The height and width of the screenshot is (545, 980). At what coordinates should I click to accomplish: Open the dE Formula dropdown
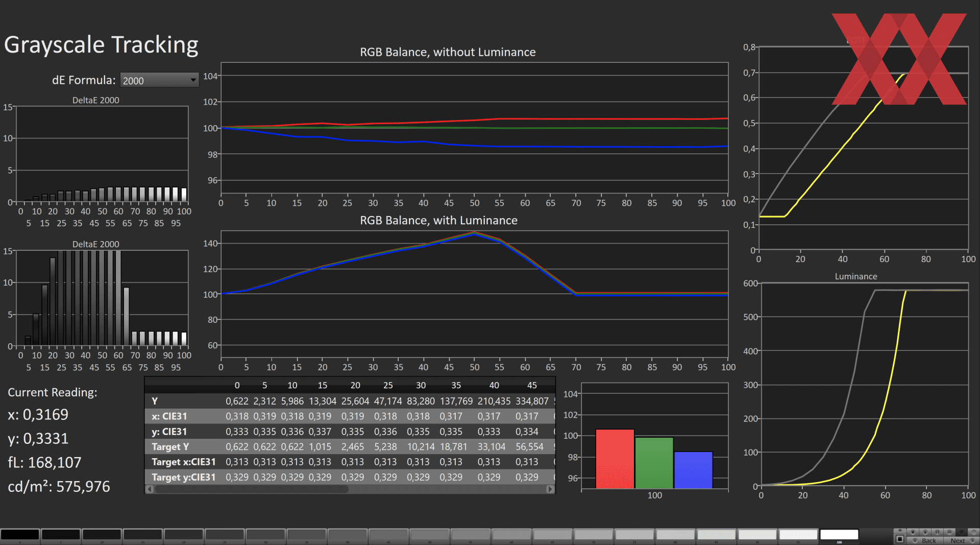[x=159, y=80]
